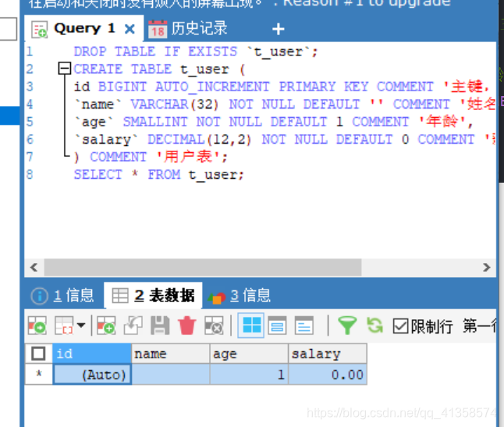Click the horizontal scrollbar thumb in editor

pos(203,267)
